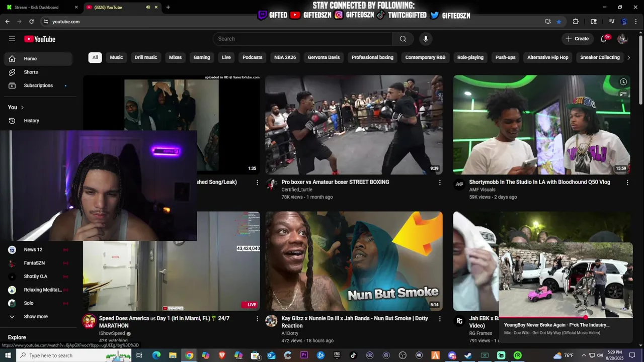Open the Chrome extensions puzzle icon
The image size is (644, 362).
(x=576, y=22)
